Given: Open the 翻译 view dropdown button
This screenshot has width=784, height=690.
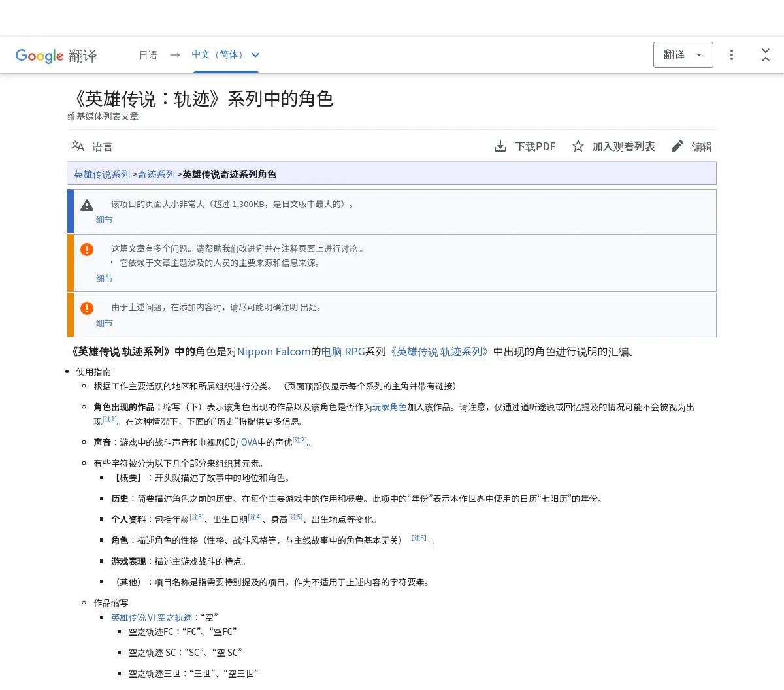Looking at the screenshot, I should click(x=683, y=55).
